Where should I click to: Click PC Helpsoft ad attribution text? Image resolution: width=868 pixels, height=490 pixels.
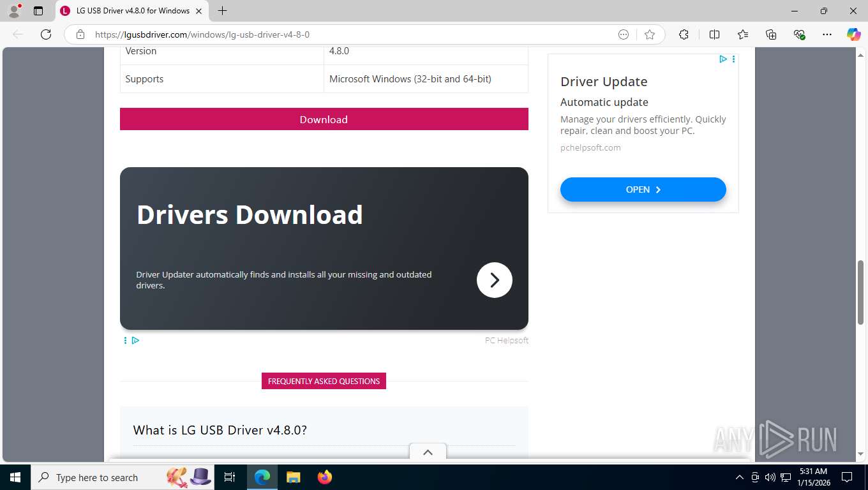507,341
